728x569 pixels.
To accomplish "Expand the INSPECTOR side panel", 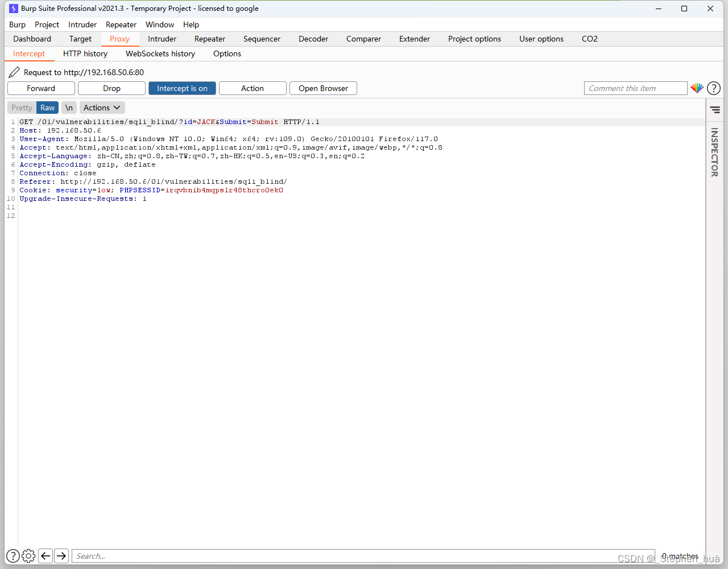I will [x=714, y=152].
